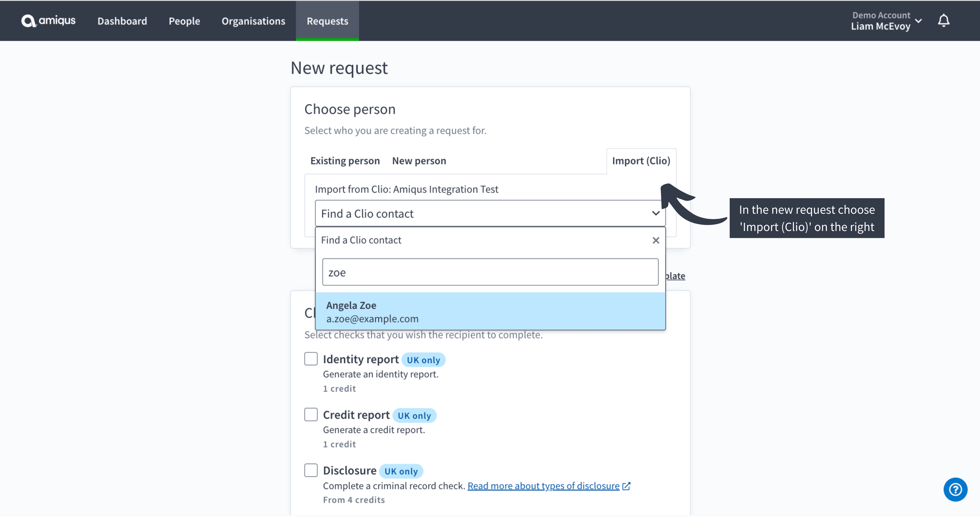This screenshot has height=517, width=980.
Task: Open Organisations in the top navigation
Action: pyautogui.click(x=253, y=21)
